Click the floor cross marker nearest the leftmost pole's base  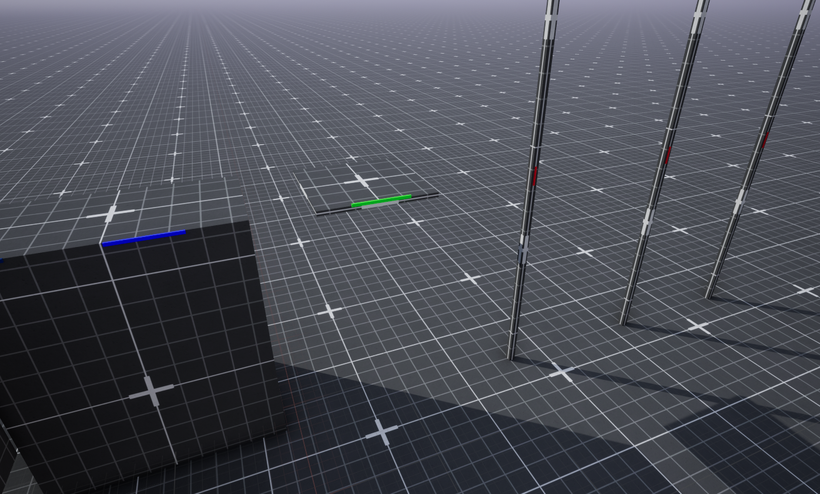pos(561,372)
